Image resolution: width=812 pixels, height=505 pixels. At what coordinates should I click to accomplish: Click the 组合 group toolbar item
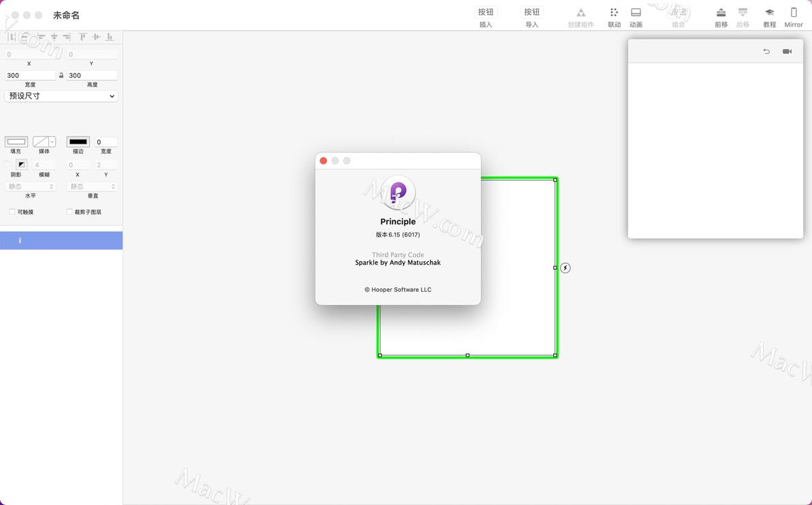pos(678,17)
